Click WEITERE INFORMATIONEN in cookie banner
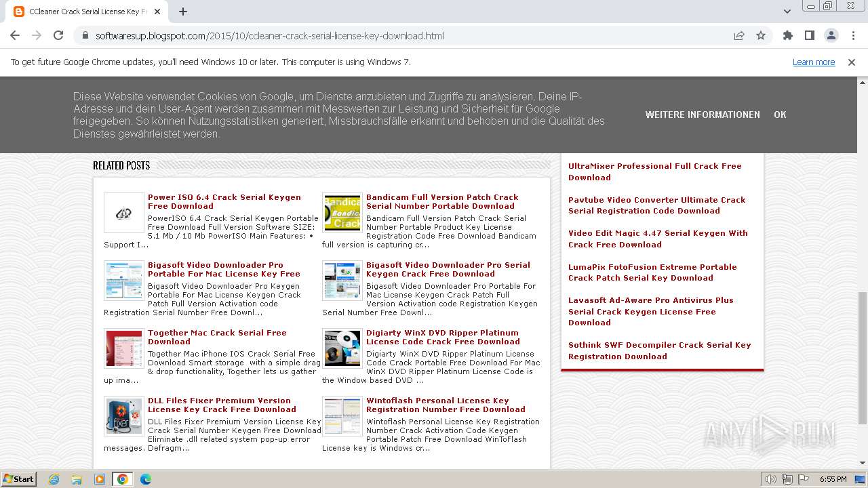This screenshot has width=868, height=488. click(703, 115)
